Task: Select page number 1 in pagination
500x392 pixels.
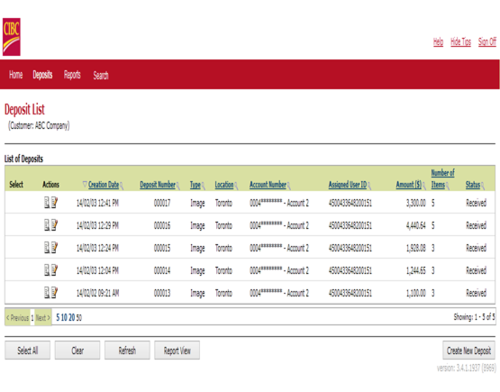Action: pyautogui.click(x=32, y=318)
